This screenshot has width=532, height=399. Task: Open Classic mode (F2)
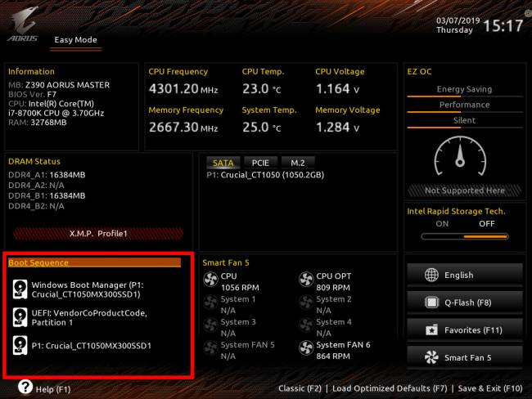click(x=300, y=388)
